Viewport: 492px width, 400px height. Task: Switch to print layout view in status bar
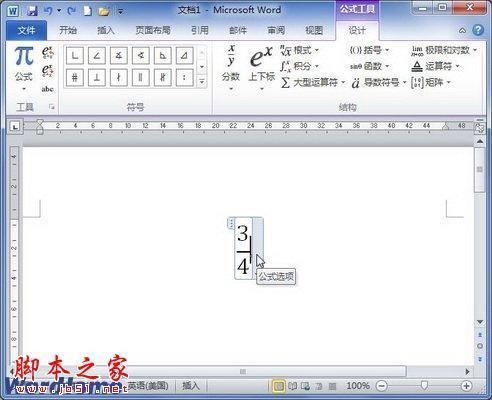(279, 386)
